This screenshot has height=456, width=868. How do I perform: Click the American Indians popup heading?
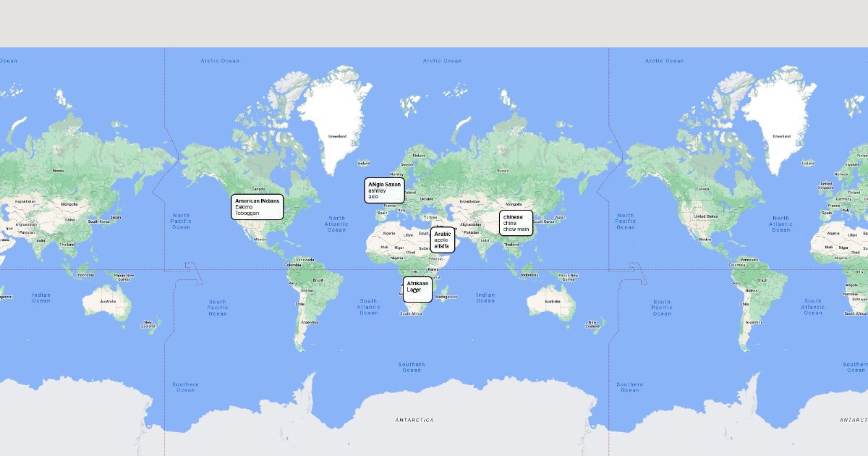click(x=257, y=200)
